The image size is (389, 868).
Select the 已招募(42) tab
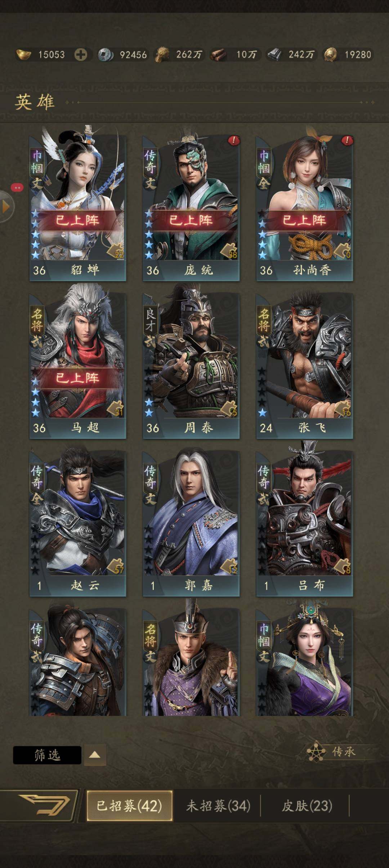coord(129,806)
